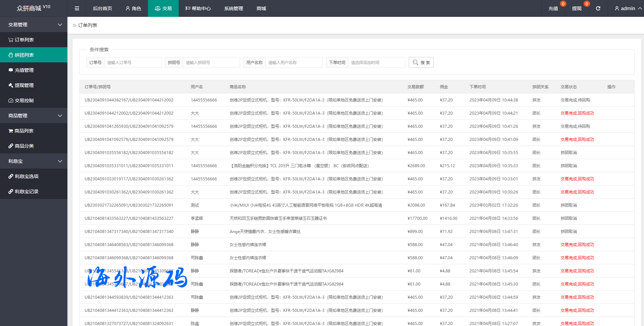
Task: Collapse the 交易管理 sidebar group
Action: coord(34,25)
